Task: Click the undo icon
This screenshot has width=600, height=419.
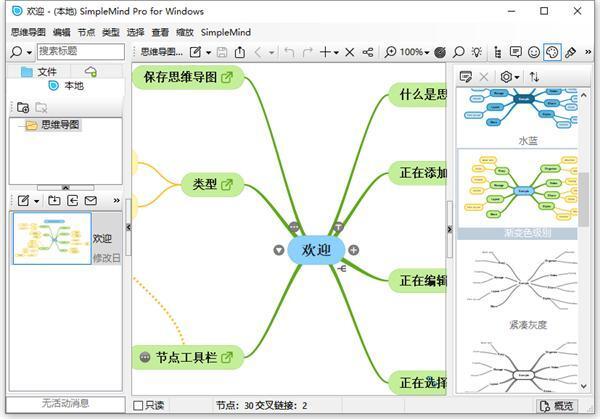Action: pos(289,52)
